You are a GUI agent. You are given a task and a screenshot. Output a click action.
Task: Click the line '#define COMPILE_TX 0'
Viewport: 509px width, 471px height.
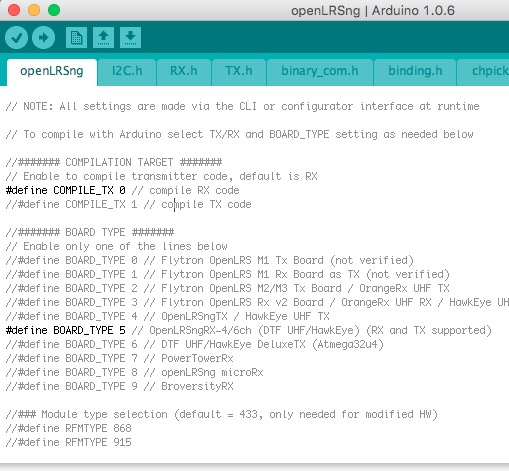[x=122, y=190]
